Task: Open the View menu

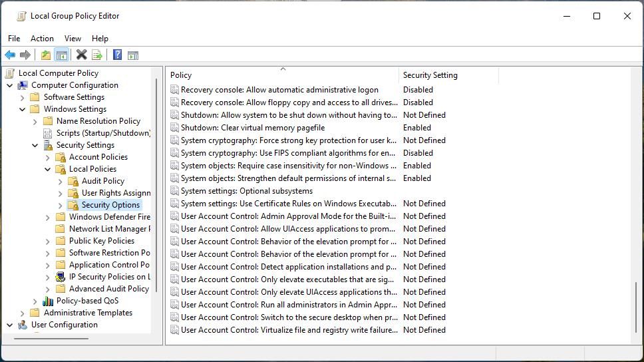Action: pos(73,38)
